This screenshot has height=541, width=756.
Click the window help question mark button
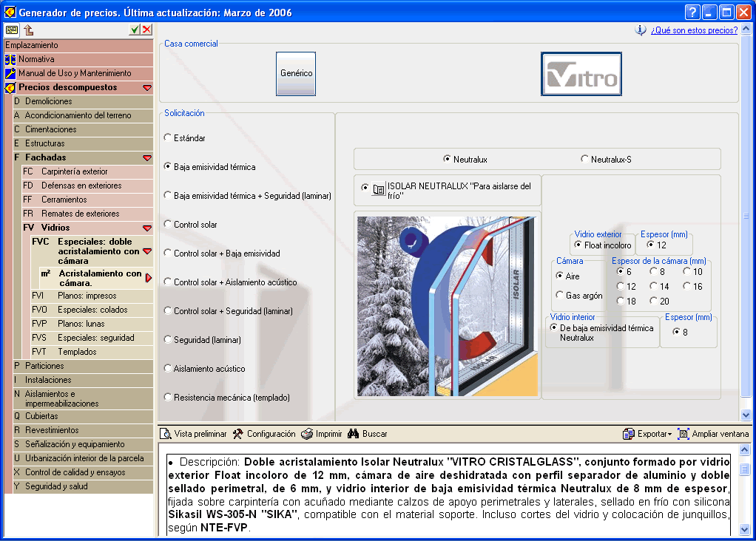[692, 12]
